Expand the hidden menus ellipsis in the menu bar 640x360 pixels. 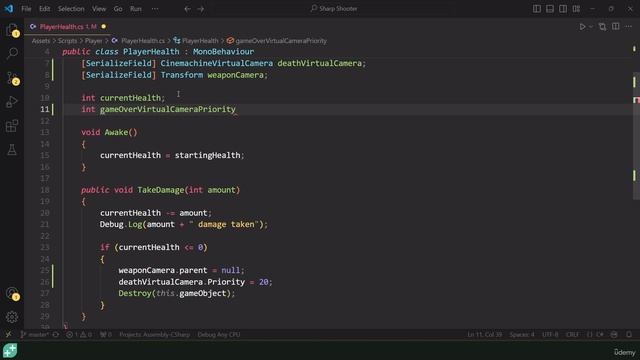[155, 9]
